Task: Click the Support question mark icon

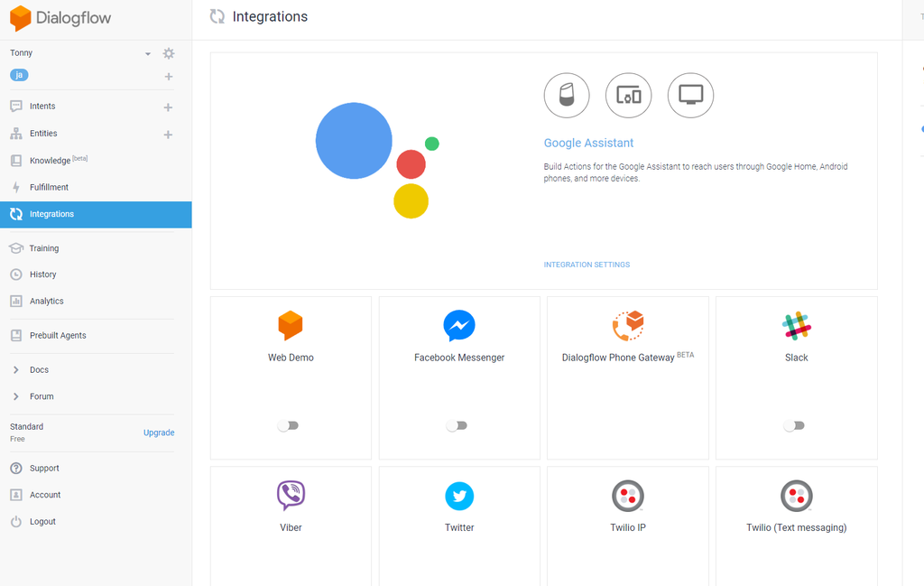Action: [16, 468]
